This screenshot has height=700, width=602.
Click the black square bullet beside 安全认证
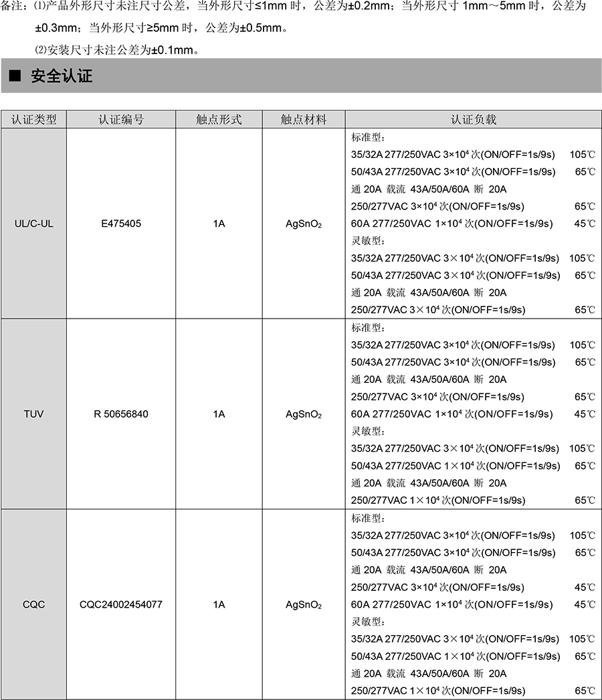tap(14, 76)
